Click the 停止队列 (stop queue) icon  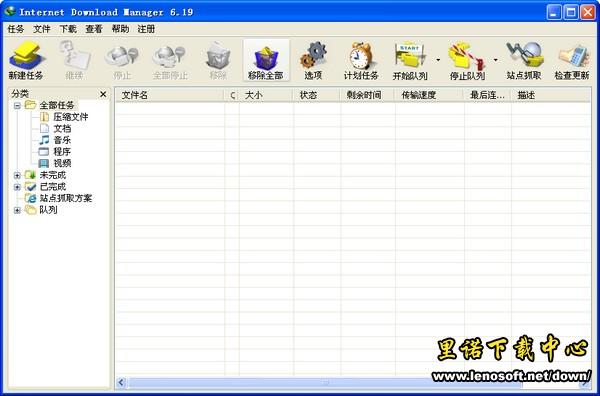pos(467,60)
